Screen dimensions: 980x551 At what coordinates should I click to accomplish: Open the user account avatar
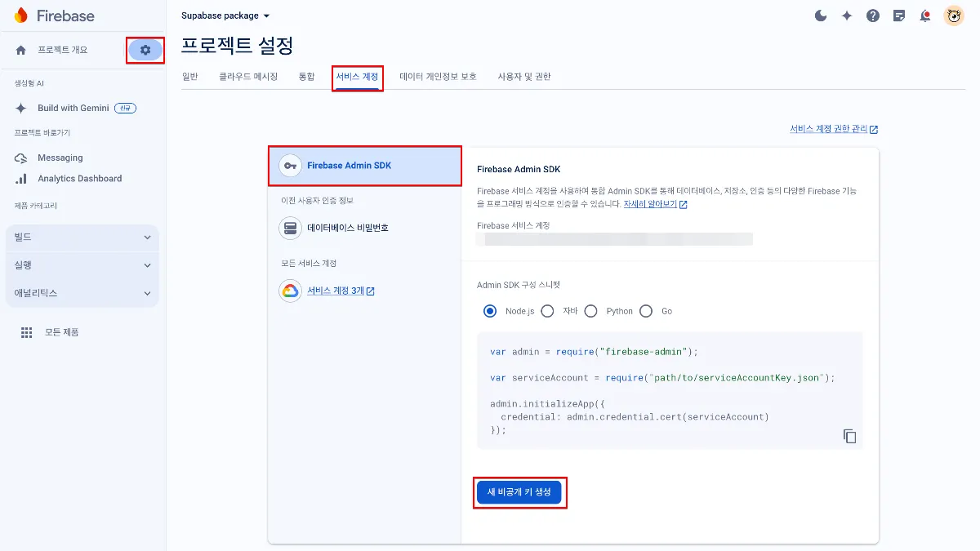pos(954,16)
